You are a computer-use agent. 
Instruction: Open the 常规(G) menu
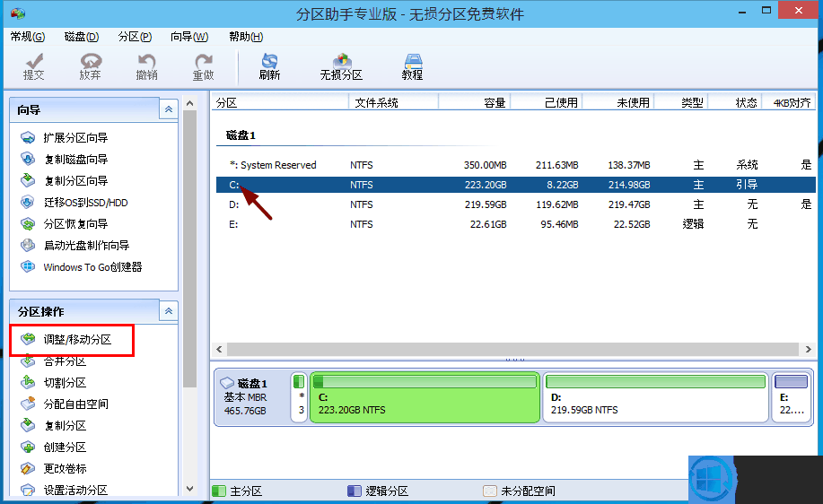(x=28, y=37)
